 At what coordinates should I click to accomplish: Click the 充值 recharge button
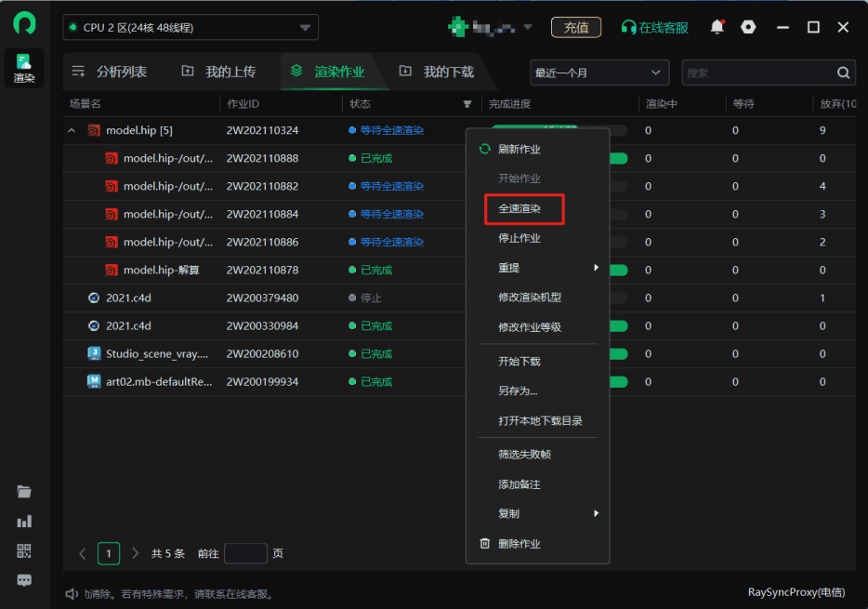[x=576, y=28]
